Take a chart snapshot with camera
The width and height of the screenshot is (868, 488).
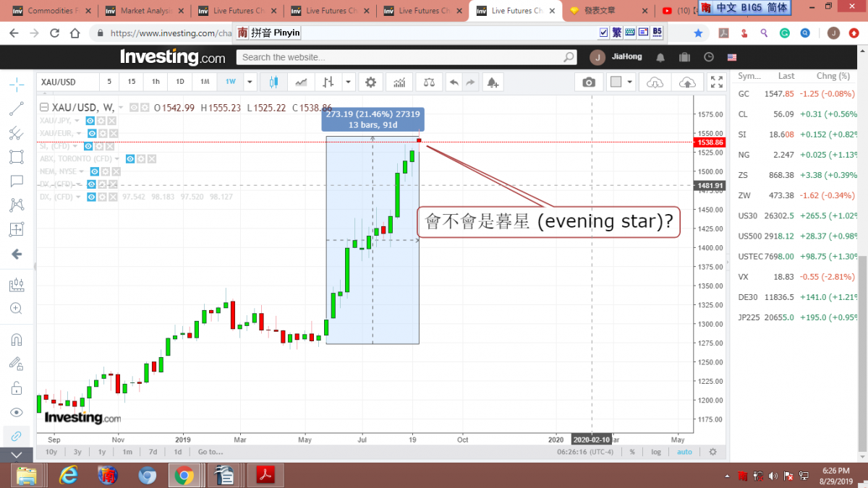tap(589, 82)
